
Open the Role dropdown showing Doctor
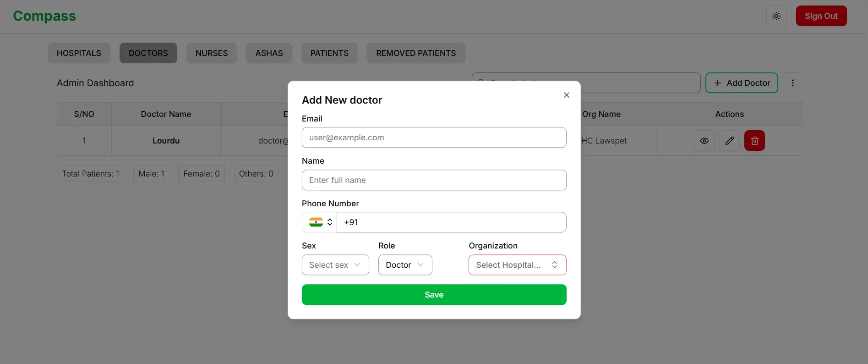[405, 265]
